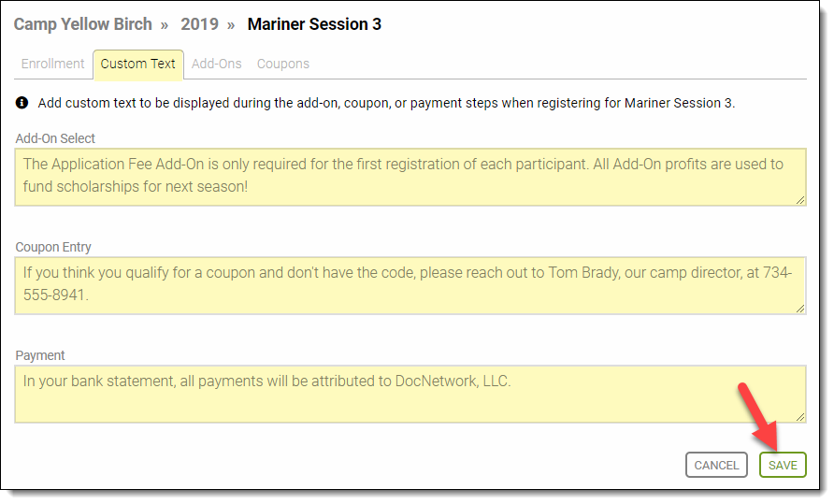Click the Coupon Entry textarea resize handle
Viewport: 834px width, 504px height.
point(800,309)
